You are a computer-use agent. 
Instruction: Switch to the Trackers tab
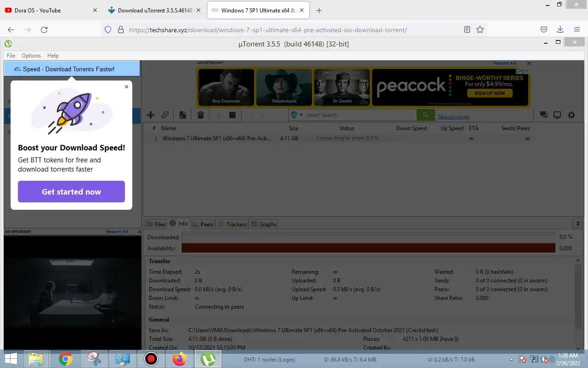[232, 224]
